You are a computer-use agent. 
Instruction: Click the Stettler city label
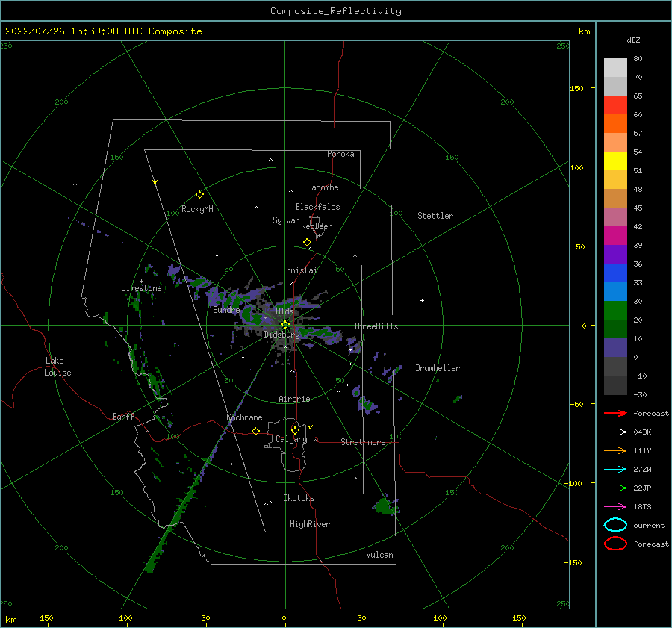tap(435, 216)
